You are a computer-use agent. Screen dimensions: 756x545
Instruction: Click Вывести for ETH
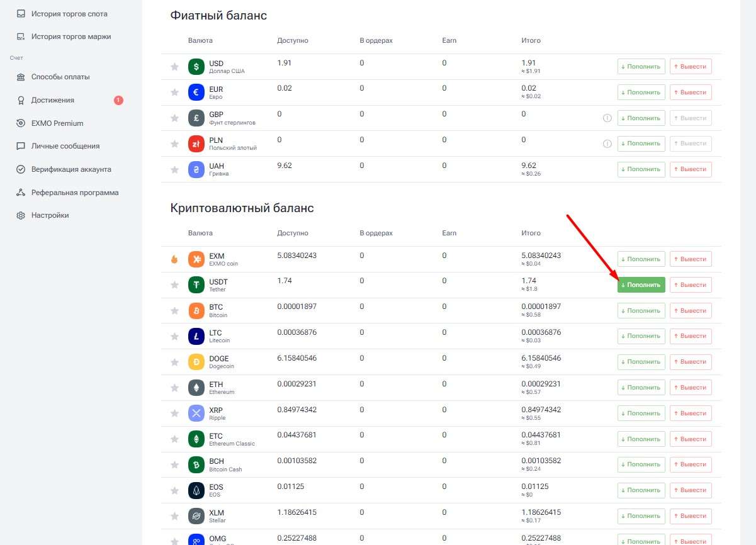(691, 388)
